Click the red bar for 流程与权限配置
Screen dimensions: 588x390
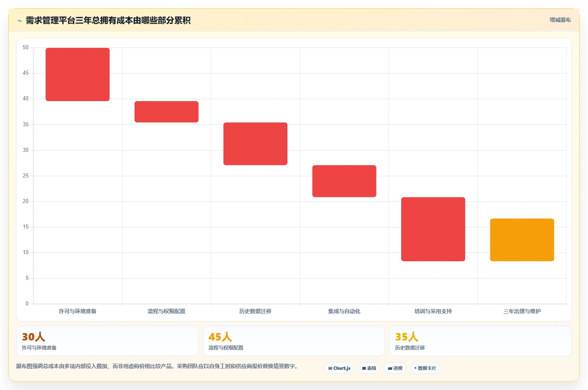(167, 112)
